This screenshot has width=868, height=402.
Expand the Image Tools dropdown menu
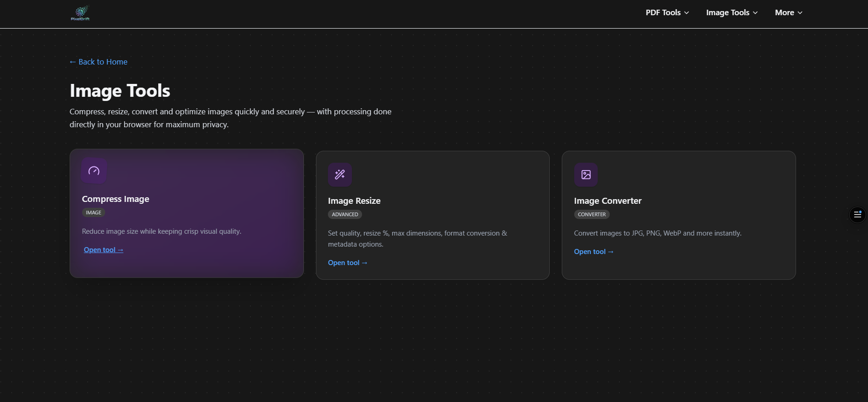tap(731, 13)
